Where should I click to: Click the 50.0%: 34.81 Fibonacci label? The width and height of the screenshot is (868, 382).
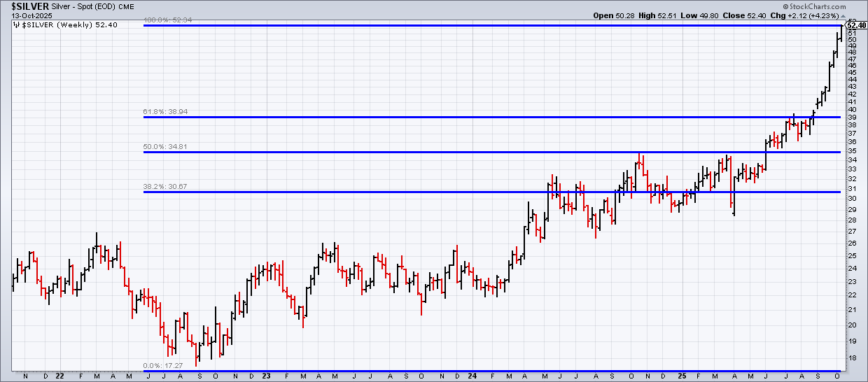[x=166, y=147]
